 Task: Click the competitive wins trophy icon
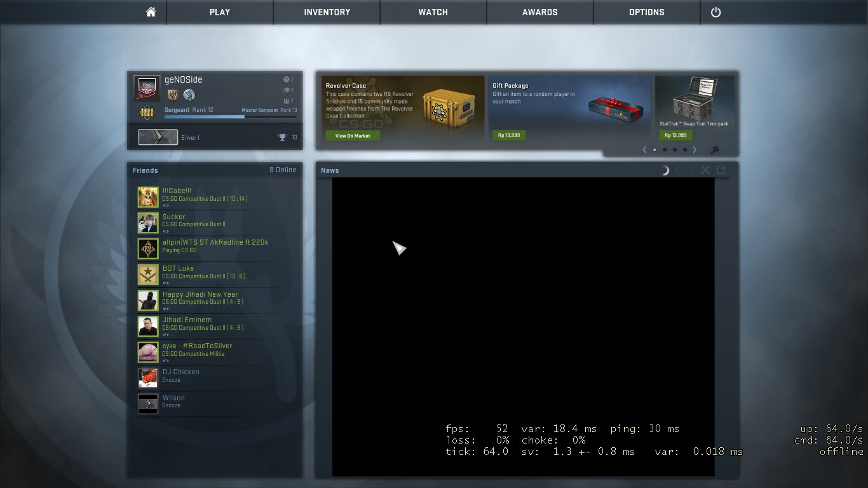282,137
